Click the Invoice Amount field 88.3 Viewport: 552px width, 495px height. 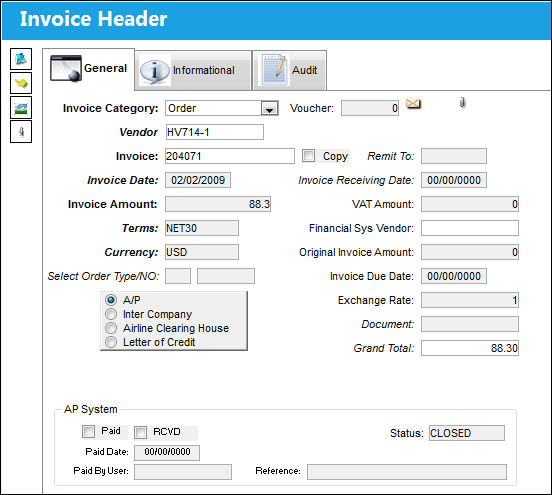point(218,204)
